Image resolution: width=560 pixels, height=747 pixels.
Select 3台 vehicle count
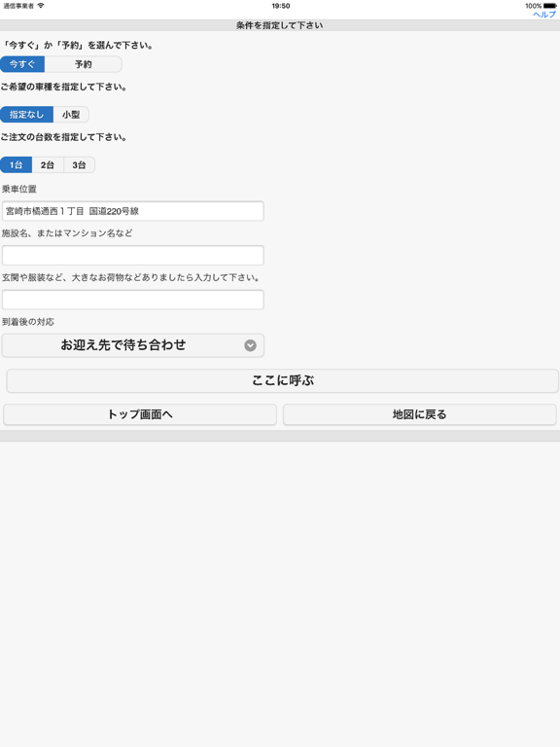click(x=79, y=164)
